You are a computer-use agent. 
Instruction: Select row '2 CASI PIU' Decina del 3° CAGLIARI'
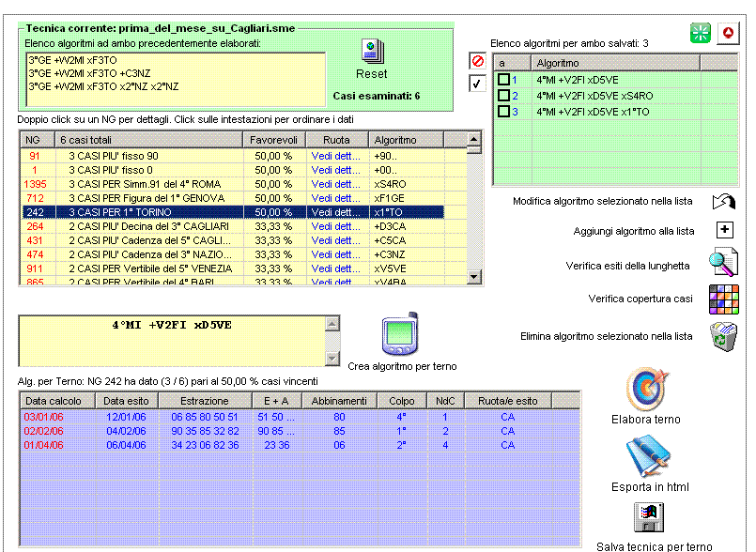click(232, 226)
